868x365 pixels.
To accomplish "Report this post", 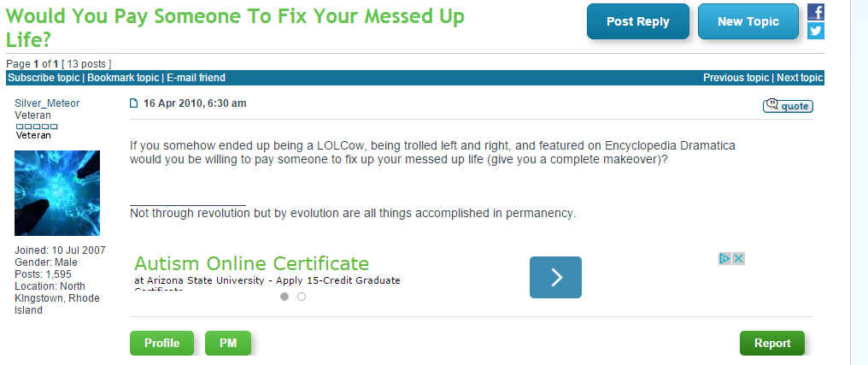I will (771, 343).
